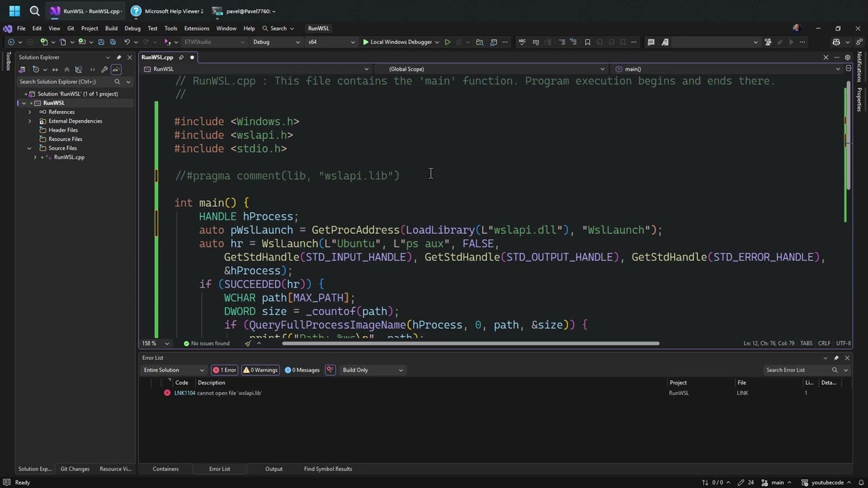868x488 pixels.
Task: Open the Tools menu
Action: [170, 28]
